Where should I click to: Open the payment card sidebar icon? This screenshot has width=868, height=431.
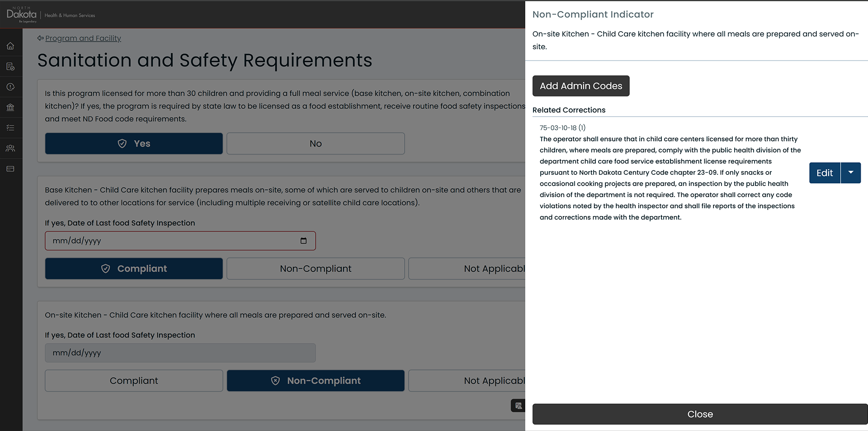point(10,169)
